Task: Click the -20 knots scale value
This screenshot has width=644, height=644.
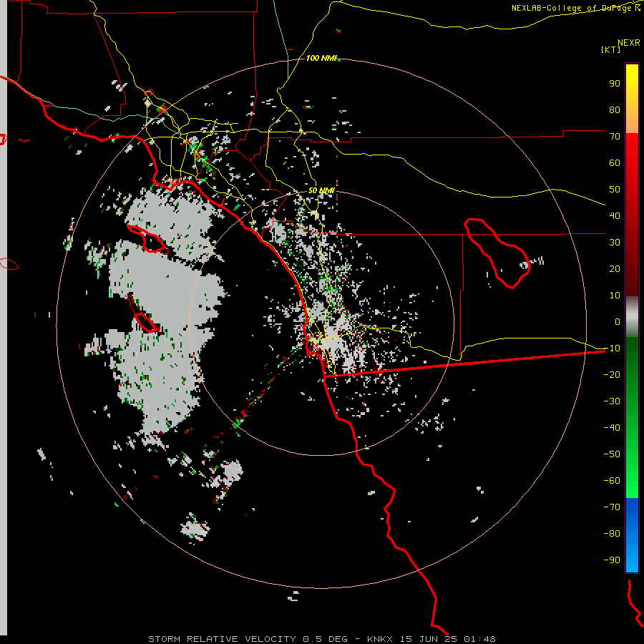Action: pyautogui.click(x=612, y=375)
